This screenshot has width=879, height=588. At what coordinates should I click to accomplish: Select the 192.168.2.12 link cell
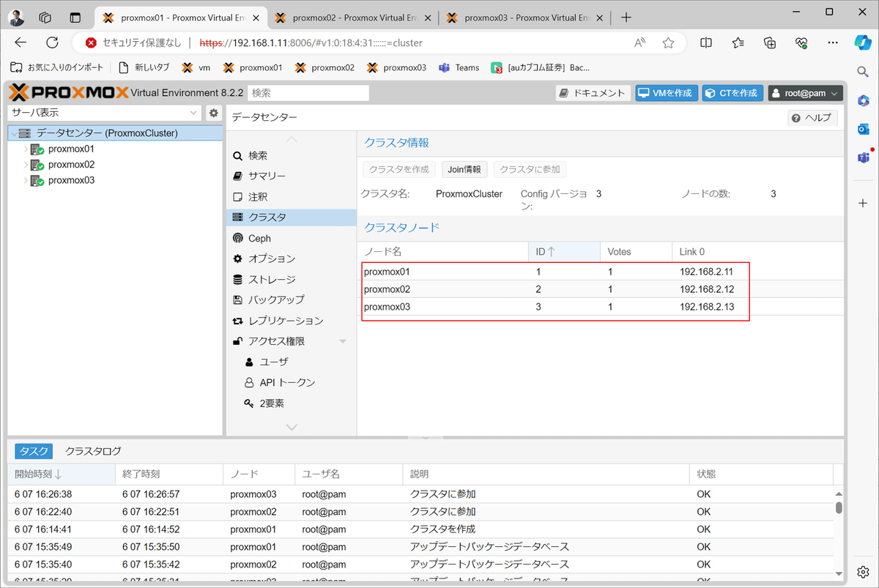[x=706, y=289]
